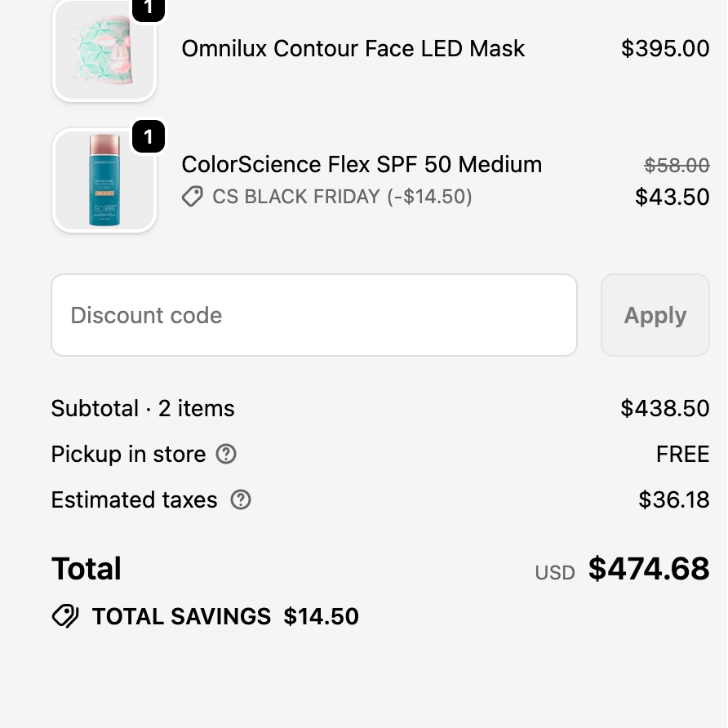The image size is (728, 728).
Task: Click the crossed-out $58.00 original price
Action: (x=677, y=166)
